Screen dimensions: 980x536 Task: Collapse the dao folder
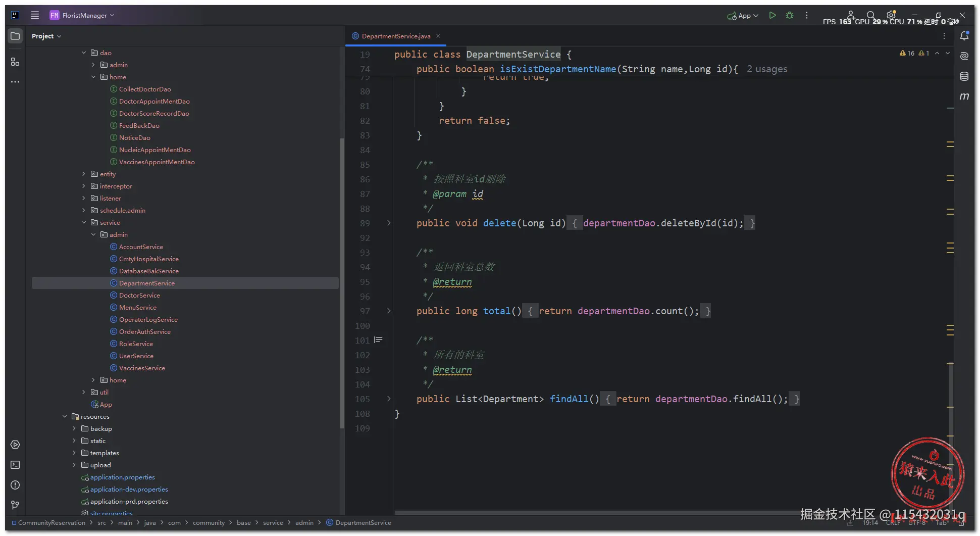click(84, 53)
